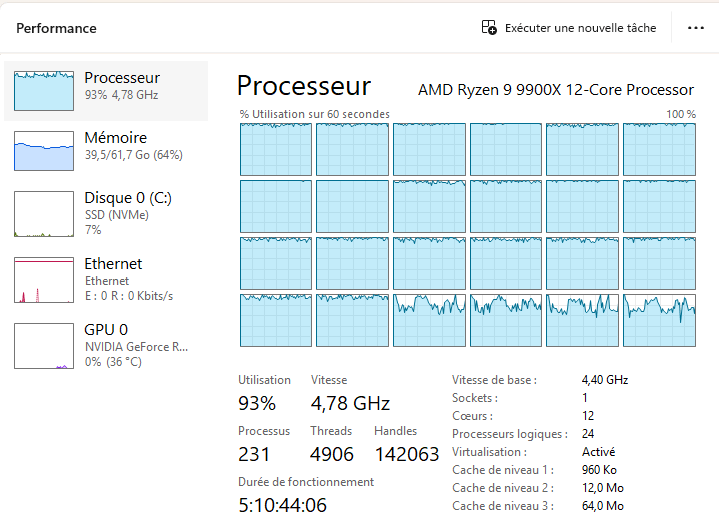Screen dimensions: 719x522
Task: Click the 93% Utilisation value
Action: tap(257, 404)
